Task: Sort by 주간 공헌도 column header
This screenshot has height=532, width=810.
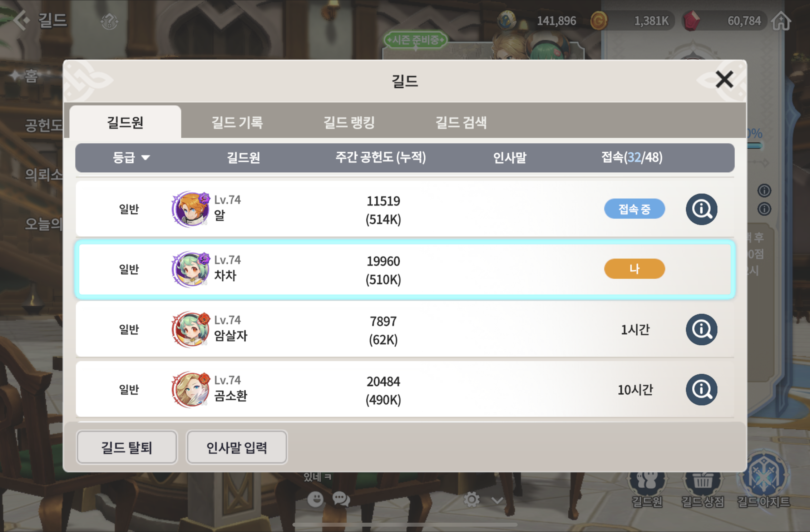Action: (x=381, y=157)
